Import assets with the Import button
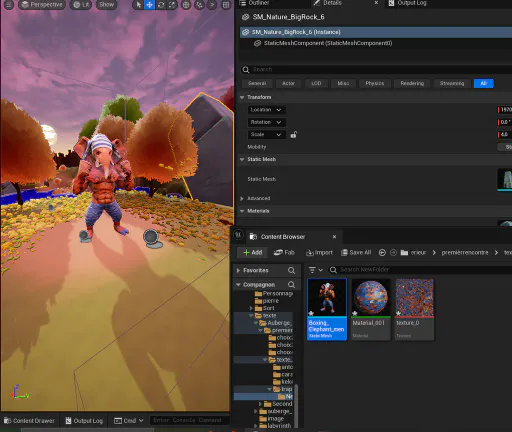The width and height of the screenshot is (512, 432). point(319,252)
